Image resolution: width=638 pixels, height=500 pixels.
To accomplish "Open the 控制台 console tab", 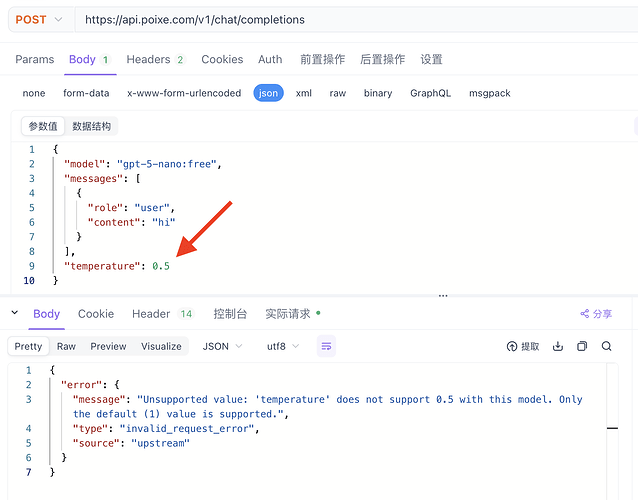I will [230, 314].
